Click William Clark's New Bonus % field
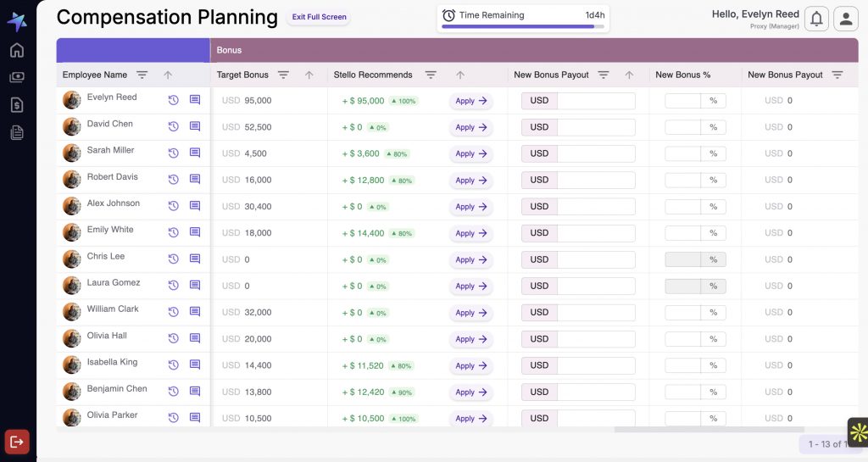 (683, 313)
